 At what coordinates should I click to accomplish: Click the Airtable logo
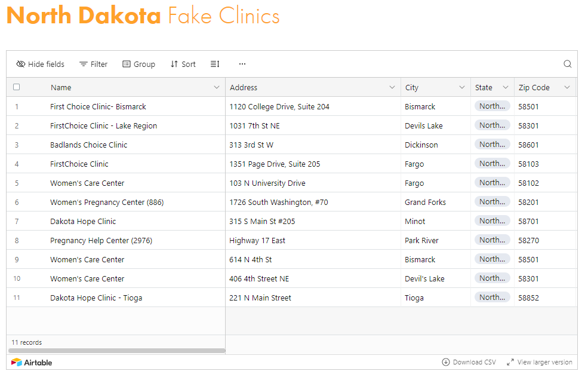(x=32, y=362)
